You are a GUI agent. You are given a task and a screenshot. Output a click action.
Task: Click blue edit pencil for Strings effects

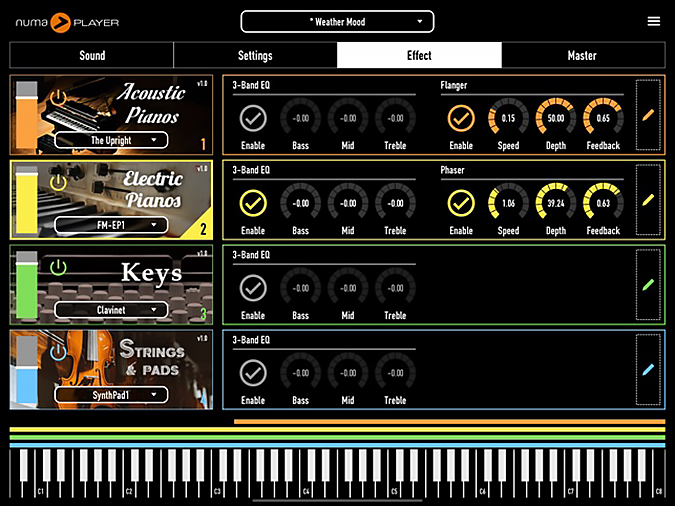click(x=648, y=369)
